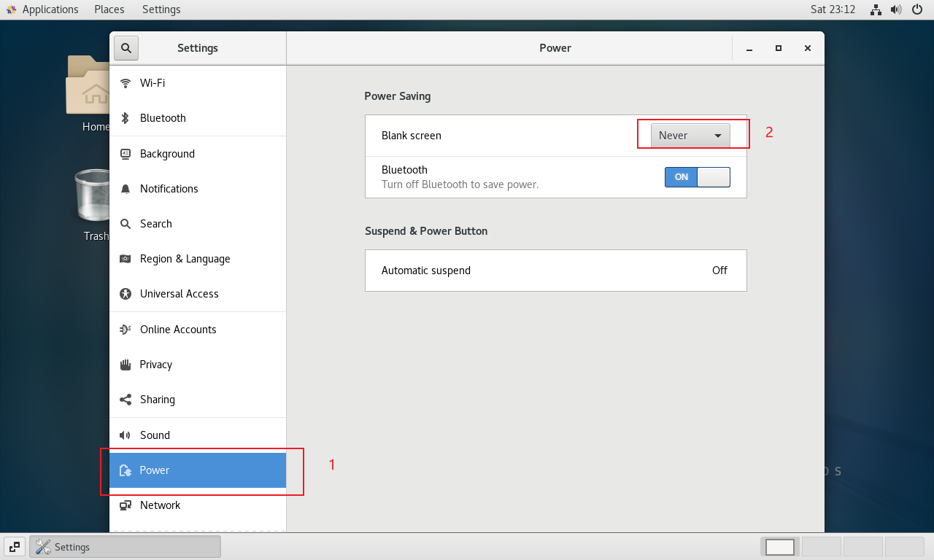Open the Blank screen Never dropdown

tap(690, 136)
